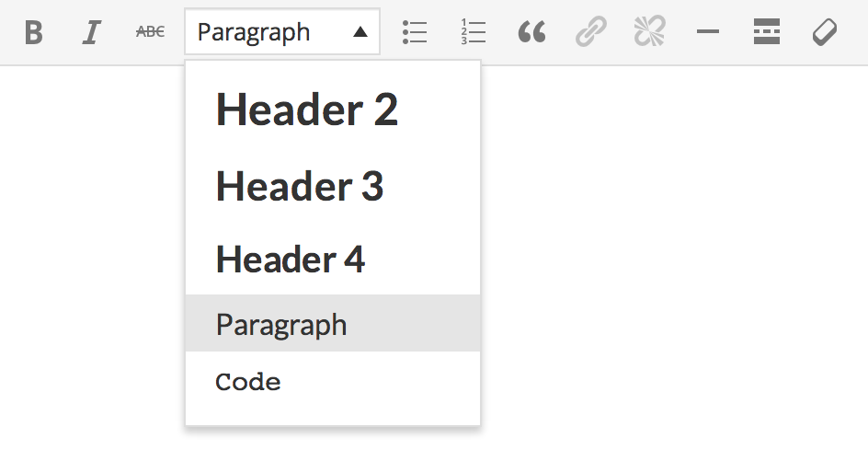Insert a numbered list
Viewport: 868px width, 473px height.
coord(473,32)
